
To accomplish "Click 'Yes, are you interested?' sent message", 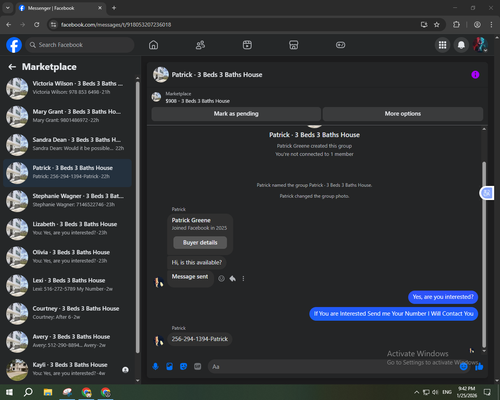I will [x=443, y=297].
